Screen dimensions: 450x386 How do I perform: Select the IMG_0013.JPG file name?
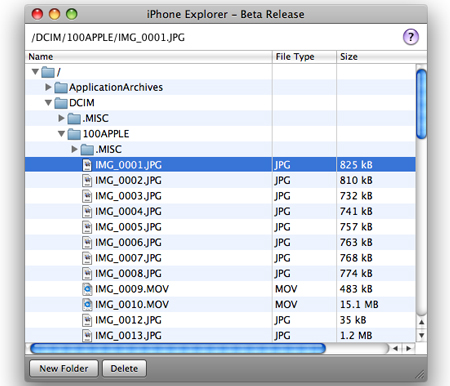pyautogui.click(x=128, y=335)
